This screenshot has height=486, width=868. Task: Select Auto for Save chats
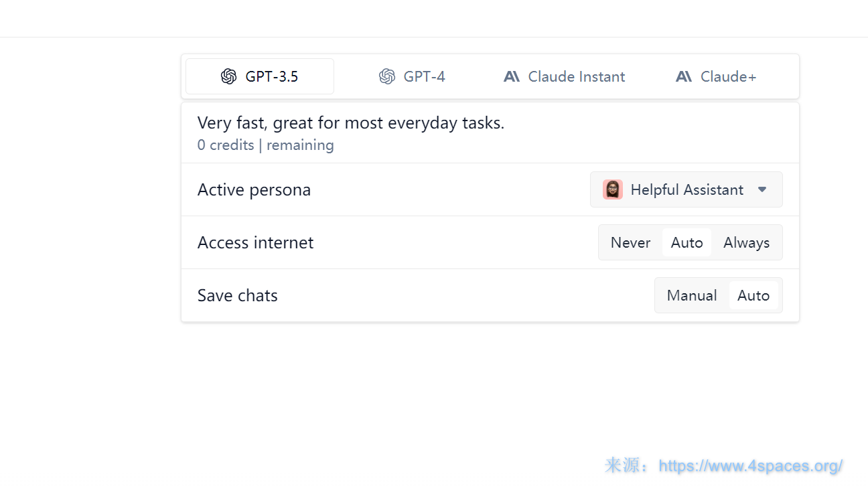pyautogui.click(x=753, y=295)
